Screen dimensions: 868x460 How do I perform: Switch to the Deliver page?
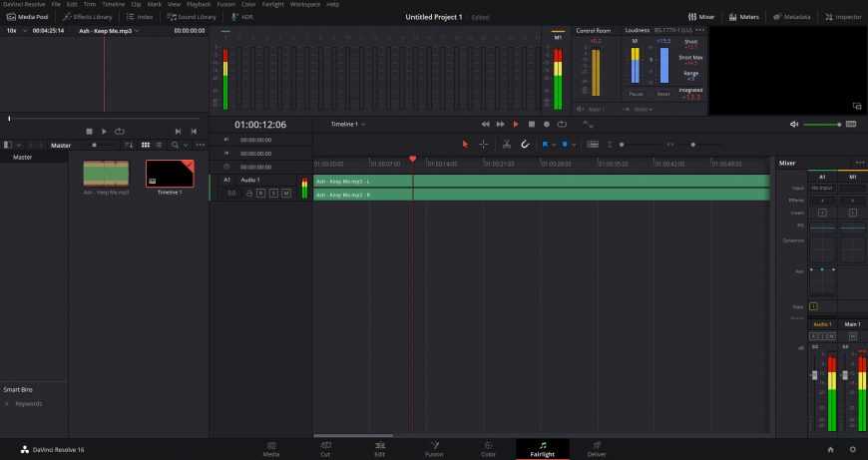(597, 449)
